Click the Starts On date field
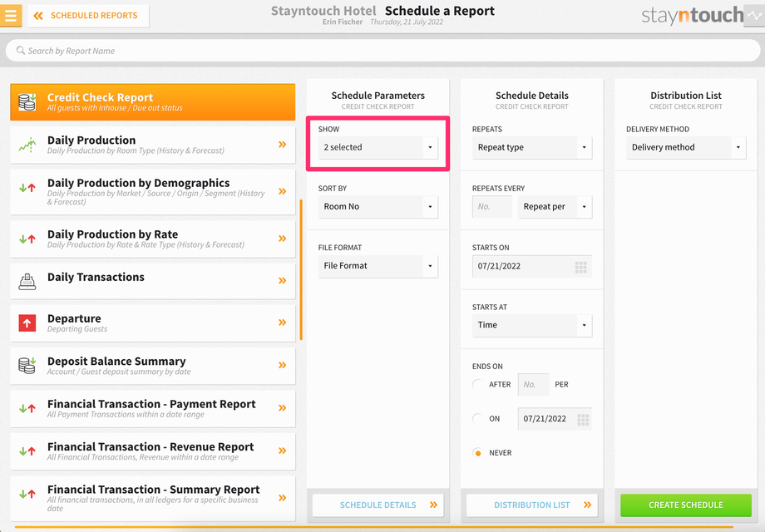 [532, 266]
